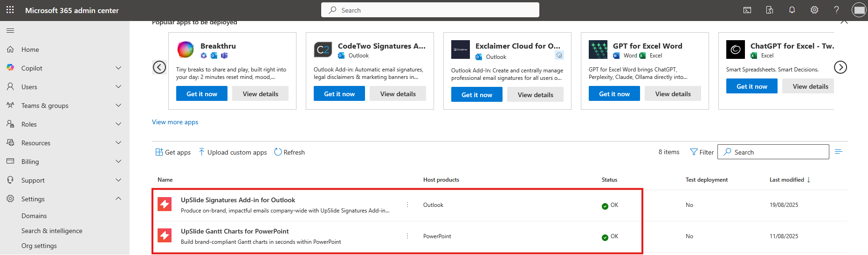Image resolution: width=868 pixels, height=255 pixels.
Task: View details for GPT for Excel Word
Action: coord(673,93)
